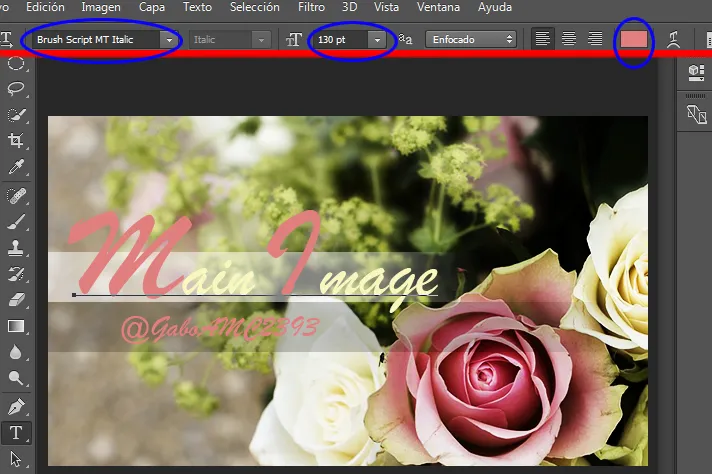The image size is (712, 474).
Task: Select the Elliptical Marquee tool
Action: point(16,63)
